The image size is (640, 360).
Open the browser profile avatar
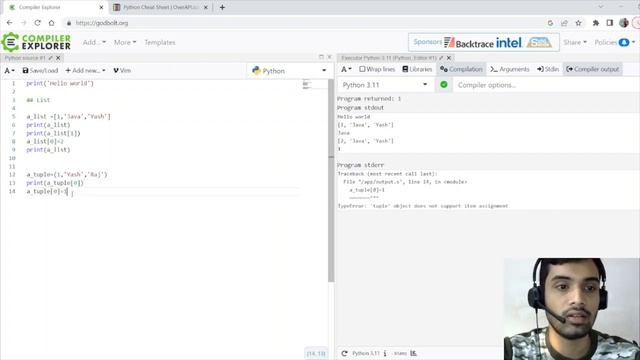click(x=624, y=23)
